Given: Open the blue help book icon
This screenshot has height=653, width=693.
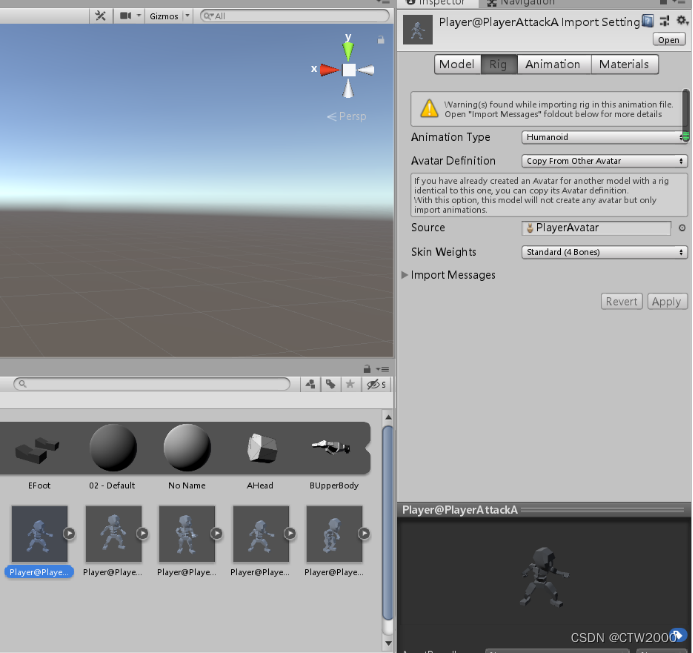Looking at the screenshot, I should click(x=647, y=21).
